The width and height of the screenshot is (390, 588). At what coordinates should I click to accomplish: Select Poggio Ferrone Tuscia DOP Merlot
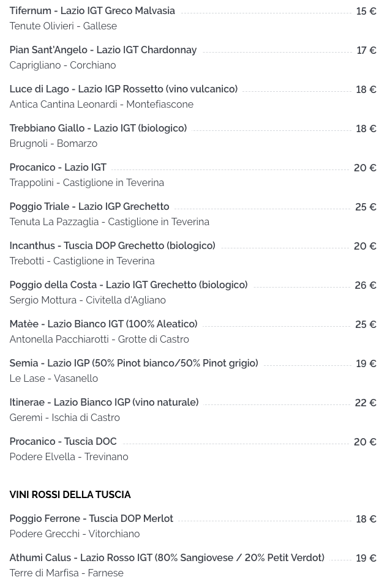[x=91, y=519]
